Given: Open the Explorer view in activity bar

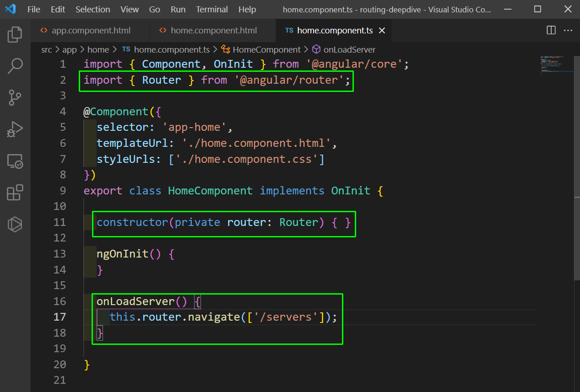Looking at the screenshot, I should coord(15,34).
